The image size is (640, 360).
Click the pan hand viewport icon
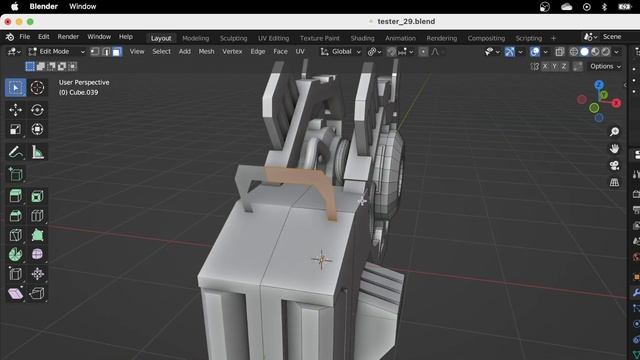(614, 149)
